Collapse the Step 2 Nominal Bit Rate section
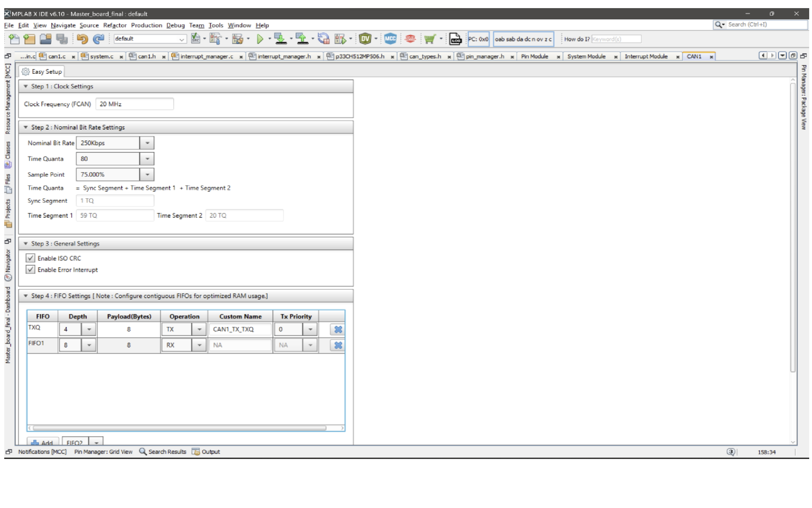The image size is (812, 508). point(25,127)
